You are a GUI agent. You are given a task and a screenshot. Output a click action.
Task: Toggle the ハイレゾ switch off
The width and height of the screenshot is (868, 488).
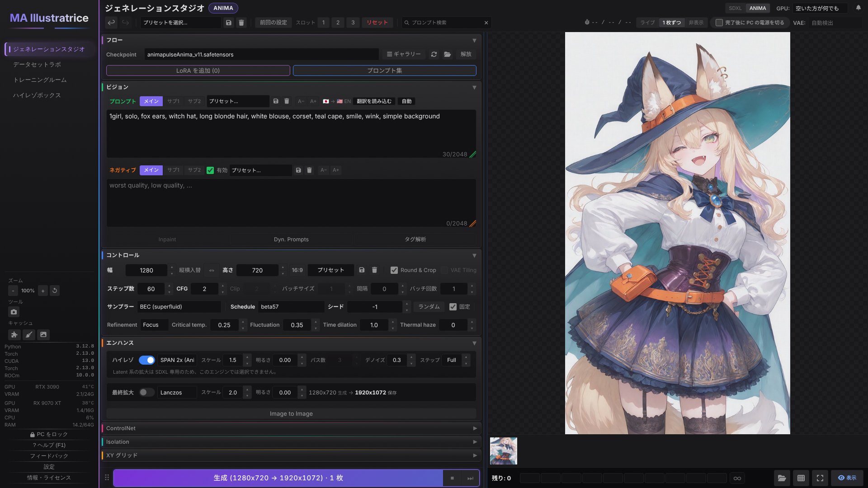[x=147, y=360]
